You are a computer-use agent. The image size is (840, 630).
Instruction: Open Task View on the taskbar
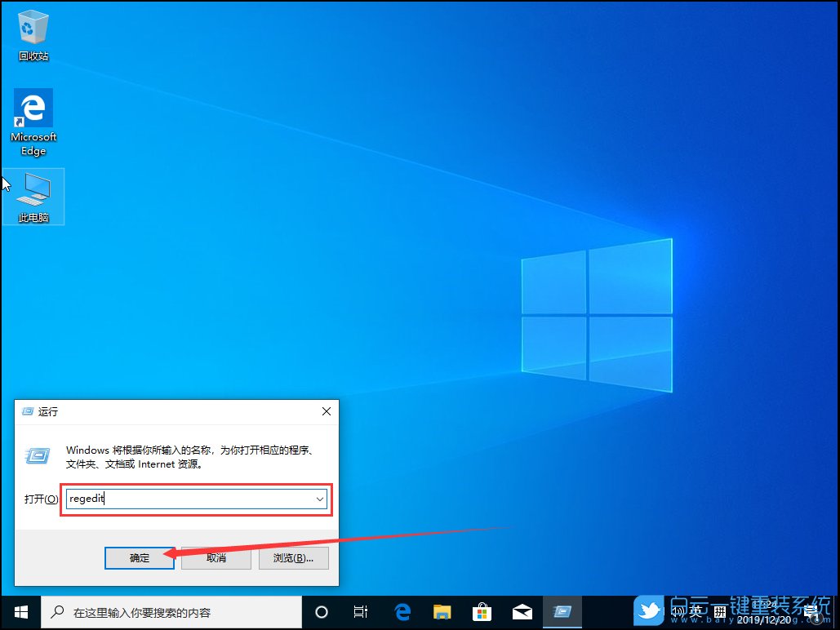[x=361, y=612]
